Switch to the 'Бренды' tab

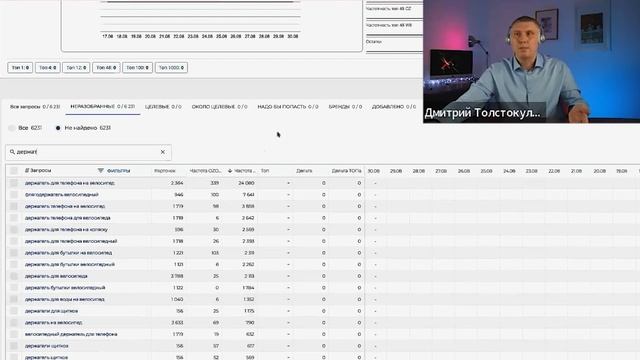pos(345,107)
